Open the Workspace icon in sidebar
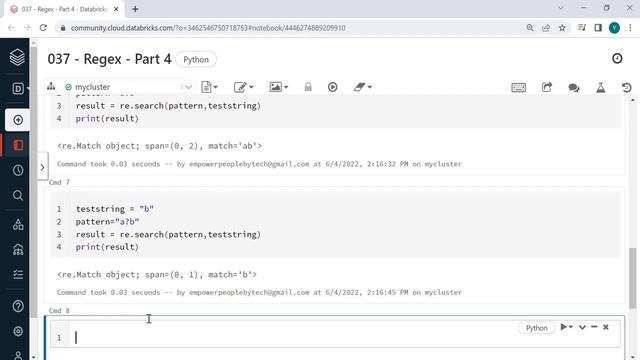 point(18,145)
